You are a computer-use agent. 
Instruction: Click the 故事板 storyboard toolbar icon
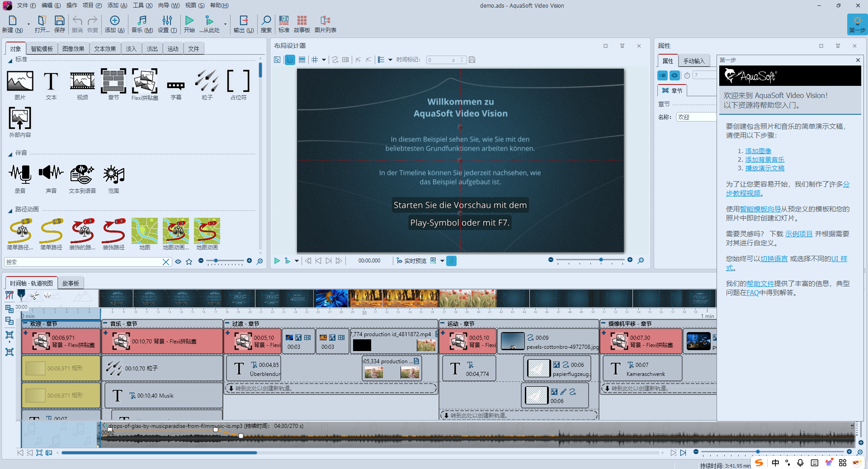[x=302, y=24]
